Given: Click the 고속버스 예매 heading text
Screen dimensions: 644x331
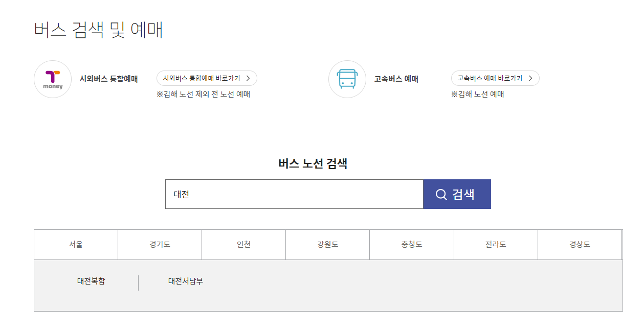Looking at the screenshot, I should (396, 79).
